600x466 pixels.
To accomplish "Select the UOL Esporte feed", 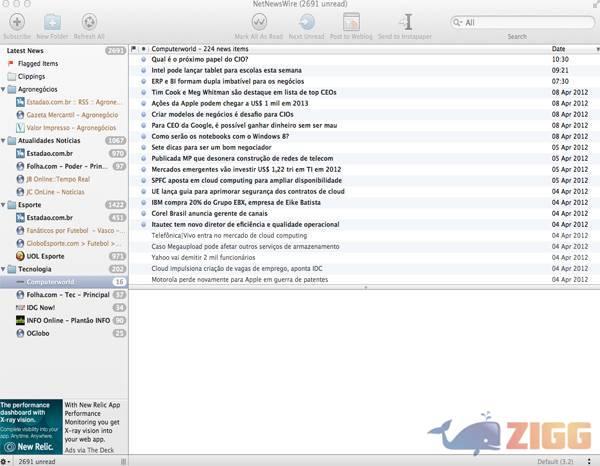I will click(48, 256).
